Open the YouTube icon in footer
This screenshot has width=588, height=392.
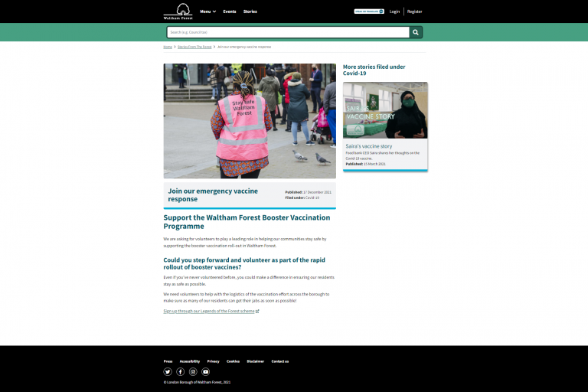coord(205,371)
